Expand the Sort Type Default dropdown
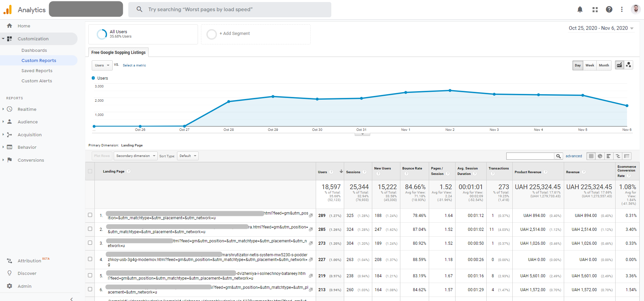 point(187,156)
